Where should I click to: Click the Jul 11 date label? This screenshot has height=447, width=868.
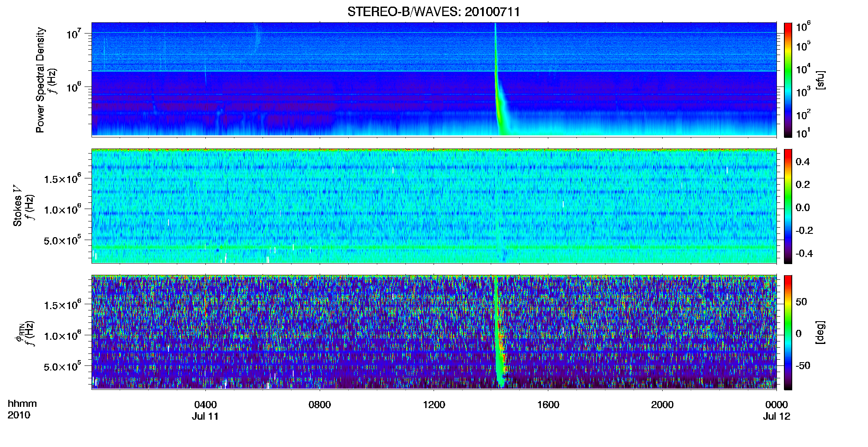205,416
